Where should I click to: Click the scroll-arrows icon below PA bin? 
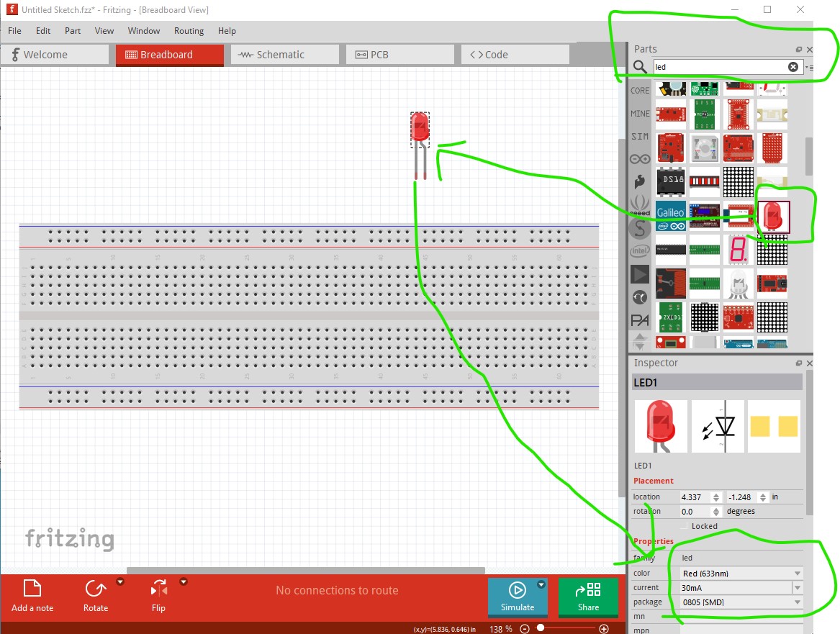coord(640,342)
